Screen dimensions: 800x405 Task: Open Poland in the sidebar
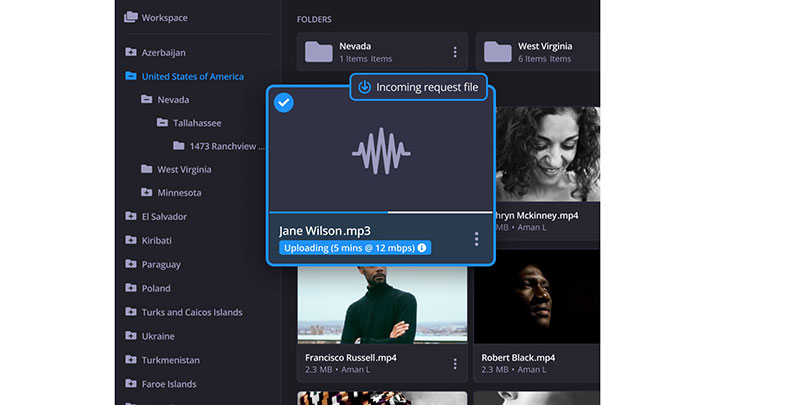pyautogui.click(x=156, y=288)
